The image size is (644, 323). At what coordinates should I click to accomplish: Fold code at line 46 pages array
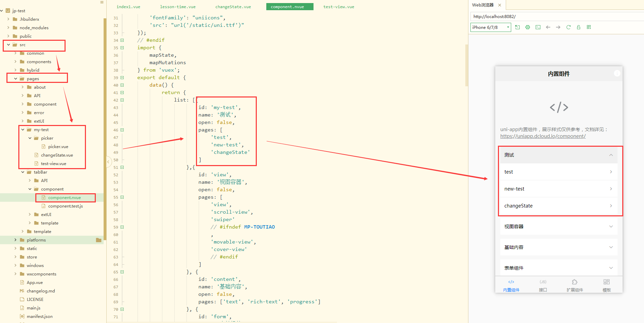tap(122, 130)
